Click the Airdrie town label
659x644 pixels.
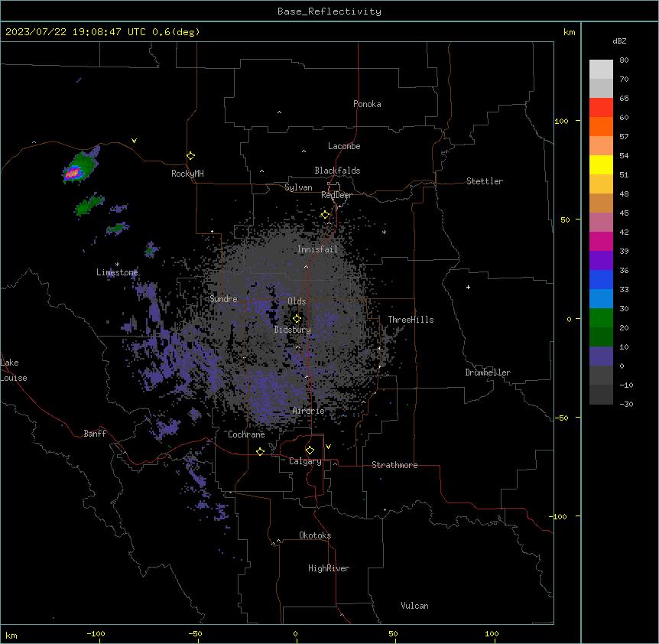[x=309, y=411]
